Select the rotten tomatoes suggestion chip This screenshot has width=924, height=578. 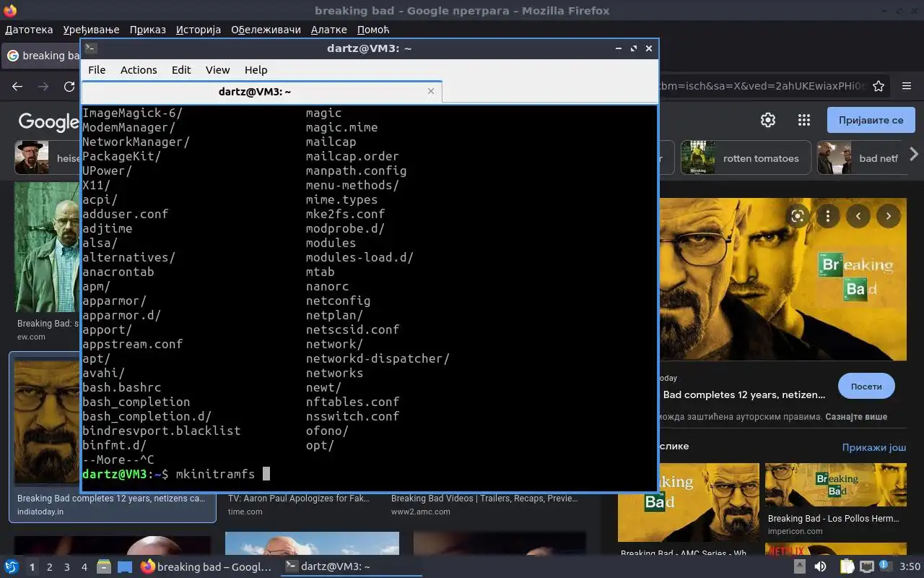[x=746, y=158]
